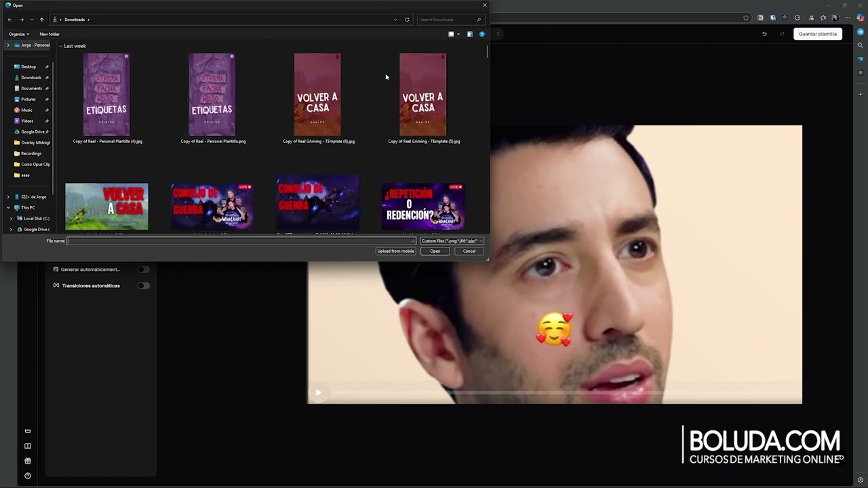
Task: Create a New folder
Action: 50,34
